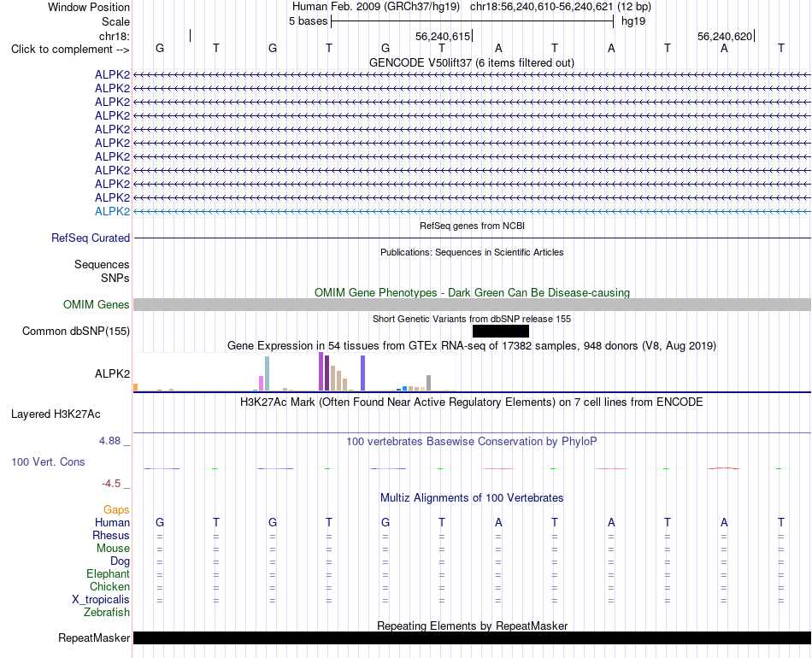Open 'Repeating Elements by RepeatMasker' title
Image resolution: width=812 pixels, height=658 pixels.
click(472, 626)
